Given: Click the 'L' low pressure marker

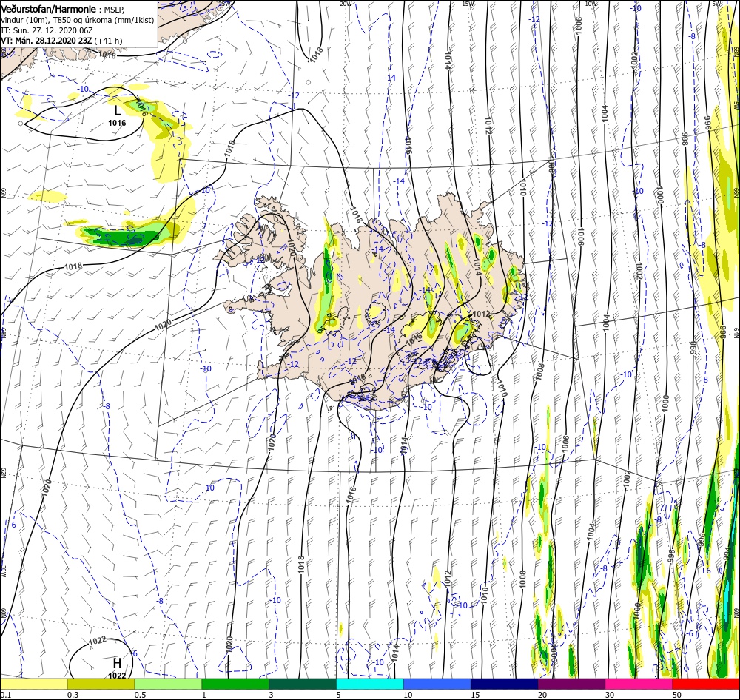Looking at the screenshot, I should [x=117, y=111].
